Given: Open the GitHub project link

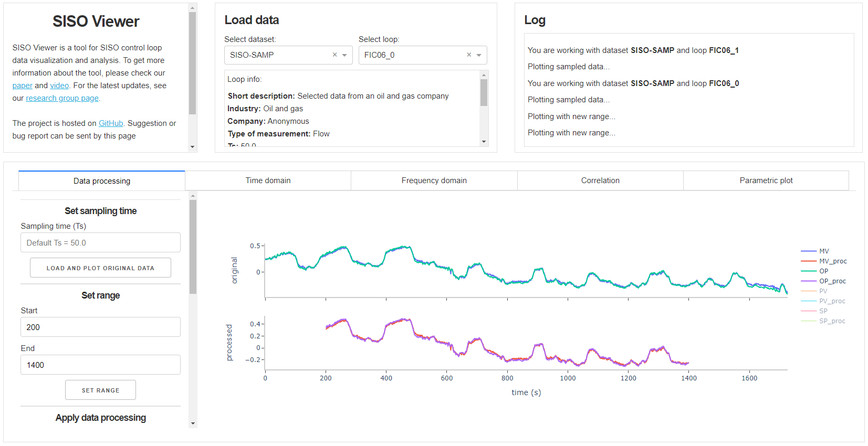Looking at the screenshot, I should click(x=111, y=123).
